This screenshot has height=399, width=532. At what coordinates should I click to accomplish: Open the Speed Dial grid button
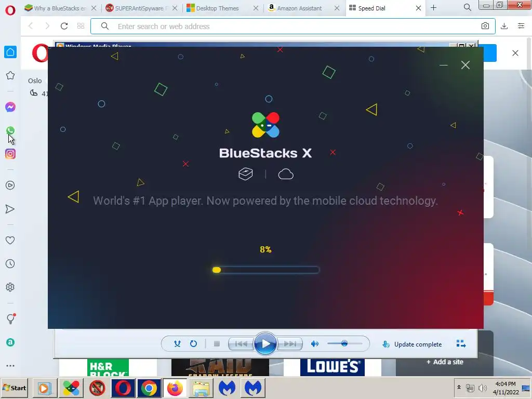click(x=81, y=26)
